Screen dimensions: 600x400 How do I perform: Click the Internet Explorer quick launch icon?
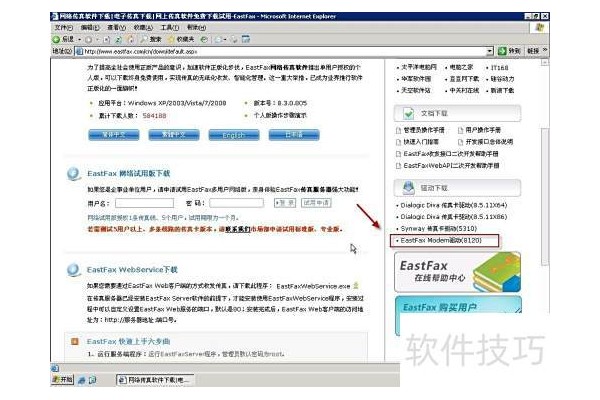[82, 380]
